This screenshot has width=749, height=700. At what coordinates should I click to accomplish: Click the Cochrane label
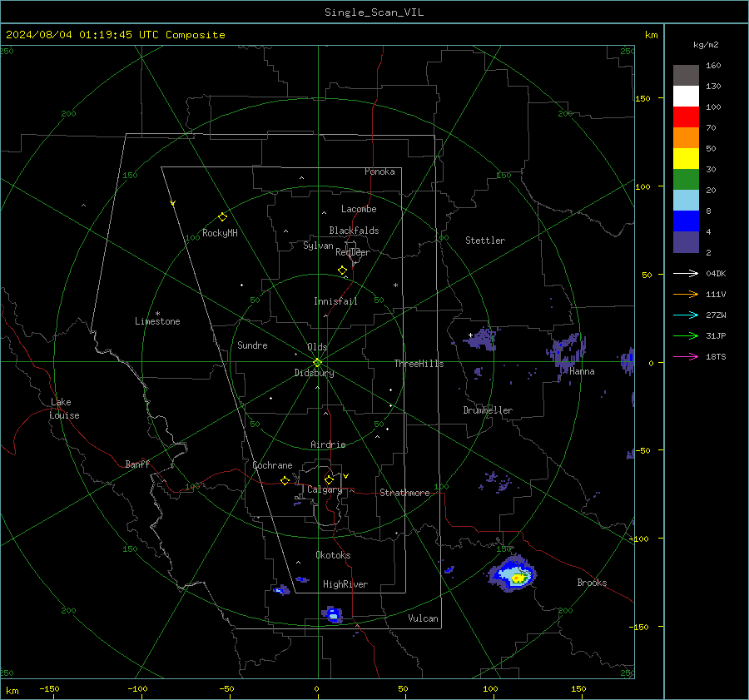pos(272,465)
